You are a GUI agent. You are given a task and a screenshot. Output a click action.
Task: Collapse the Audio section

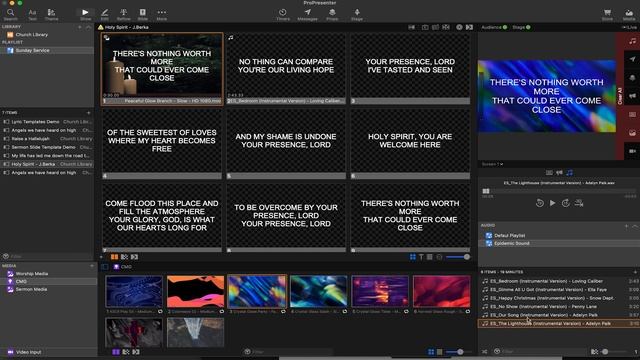point(635,226)
